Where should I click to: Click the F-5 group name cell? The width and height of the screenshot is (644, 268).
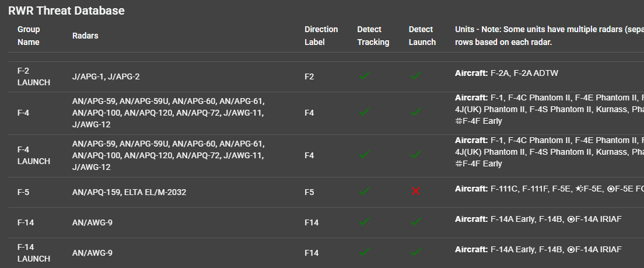pos(23,192)
